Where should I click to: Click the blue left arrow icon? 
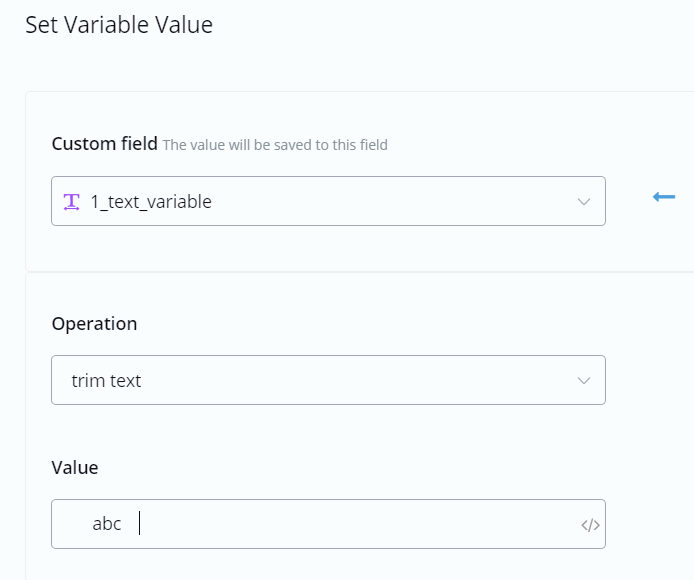click(x=664, y=197)
